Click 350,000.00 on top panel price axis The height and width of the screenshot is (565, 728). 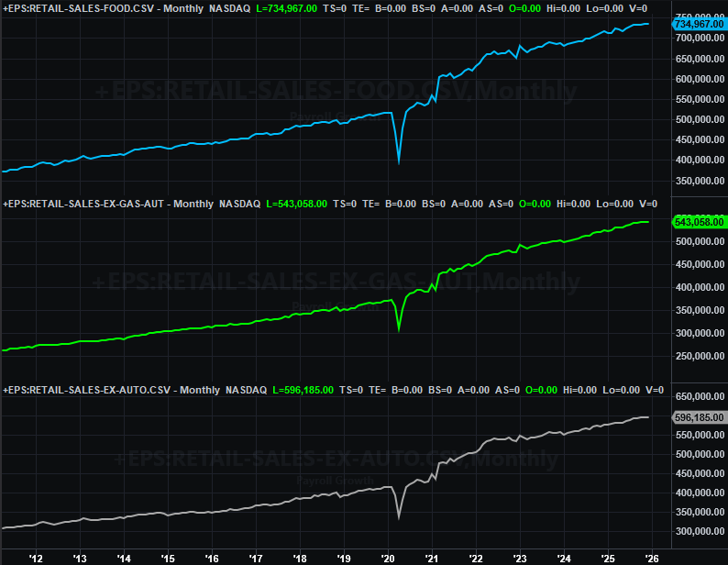click(x=699, y=181)
